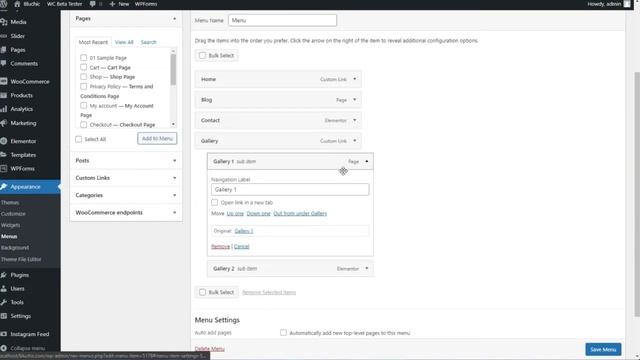Viewport: 640px width, 360px height.
Task: Click the Products sidebar icon
Action: 4,95
